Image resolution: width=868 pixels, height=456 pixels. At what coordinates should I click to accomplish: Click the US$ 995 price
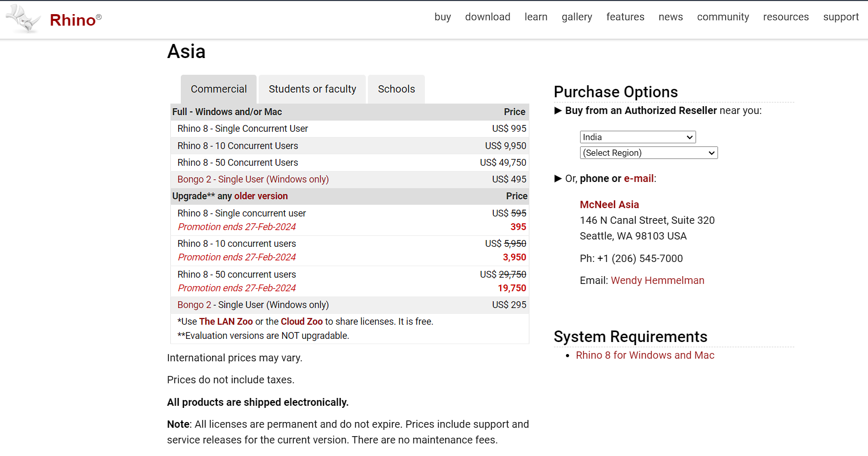pos(509,129)
